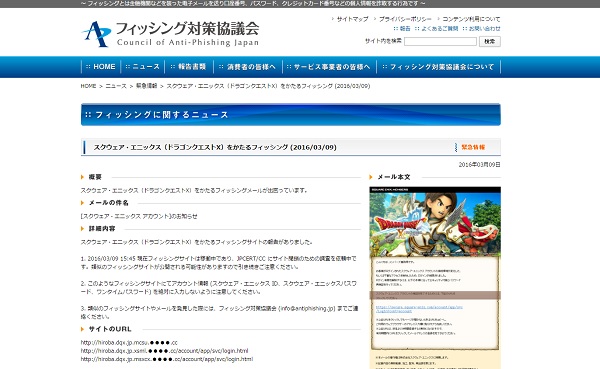Open the プライバシーポリシー link

(x=405, y=19)
